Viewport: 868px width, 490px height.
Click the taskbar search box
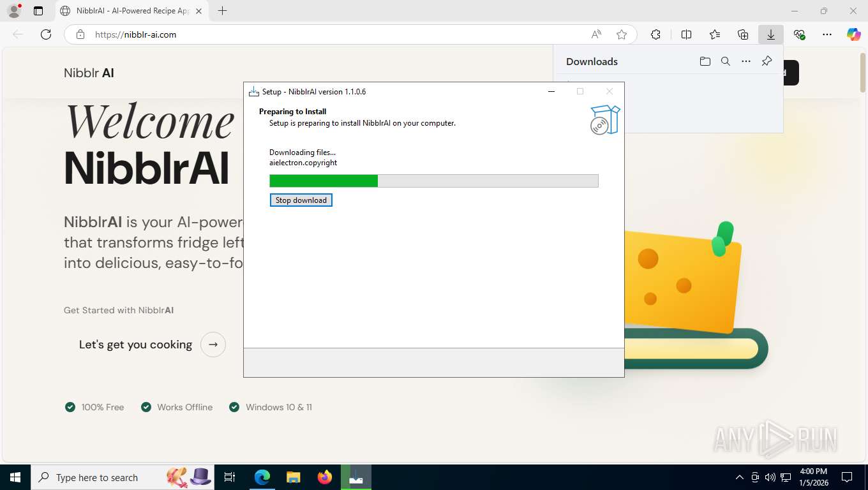[x=123, y=477]
